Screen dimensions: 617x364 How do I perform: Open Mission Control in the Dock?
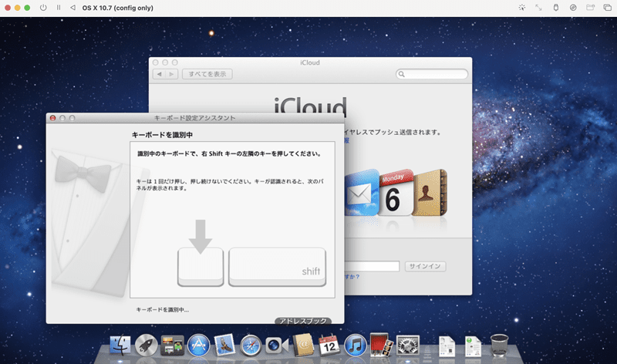[x=172, y=345]
